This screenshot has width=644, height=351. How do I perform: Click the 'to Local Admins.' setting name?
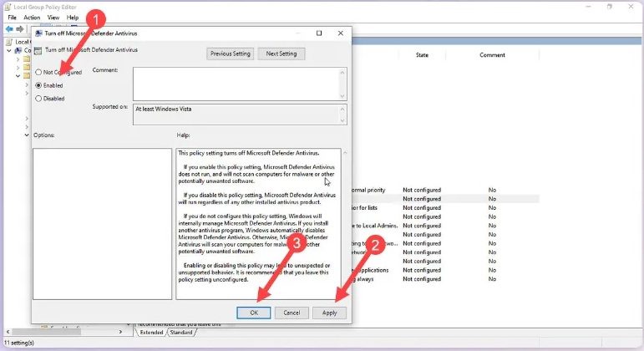tap(375, 226)
